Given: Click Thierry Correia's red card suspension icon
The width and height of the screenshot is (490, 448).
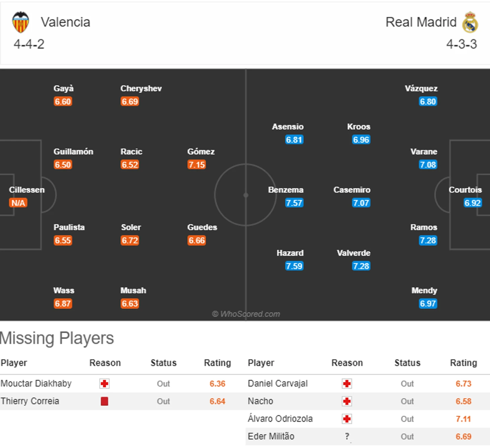Looking at the screenshot, I should [x=104, y=401].
